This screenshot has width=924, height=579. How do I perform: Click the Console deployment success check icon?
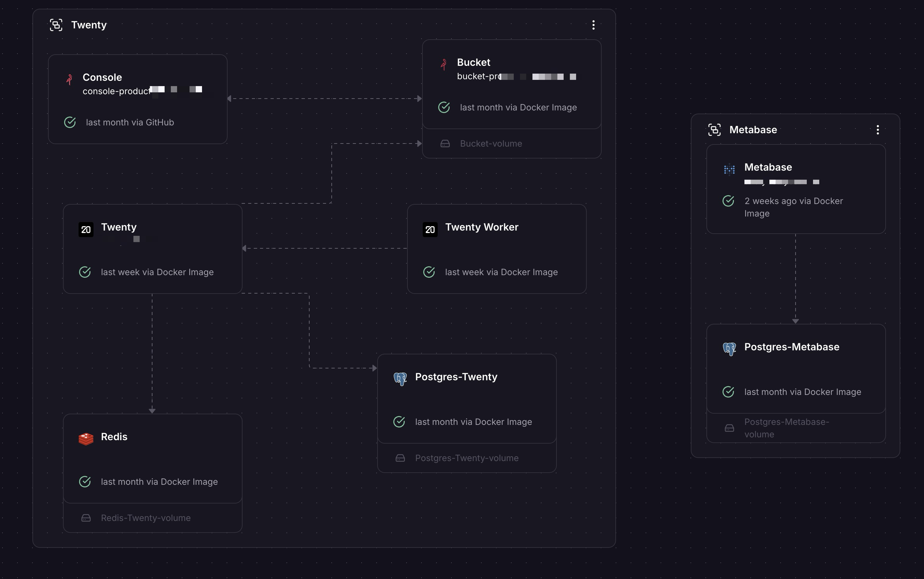[70, 123]
